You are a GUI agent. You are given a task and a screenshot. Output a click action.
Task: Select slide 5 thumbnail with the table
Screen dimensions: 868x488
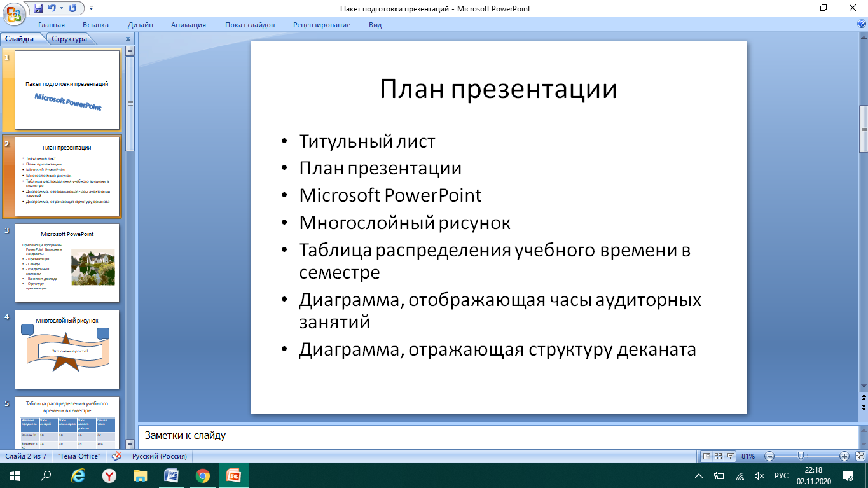point(67,422)
